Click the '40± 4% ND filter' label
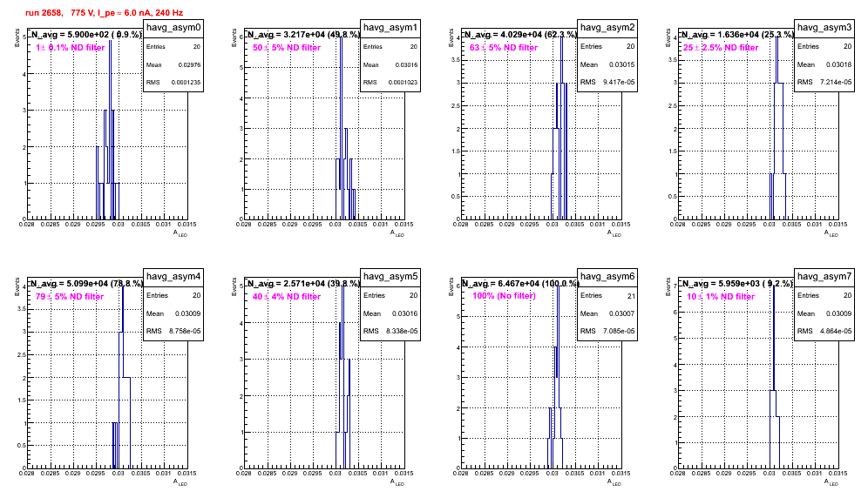The width and height of the screenshot is (868, 498). click(x=287, y=297)
